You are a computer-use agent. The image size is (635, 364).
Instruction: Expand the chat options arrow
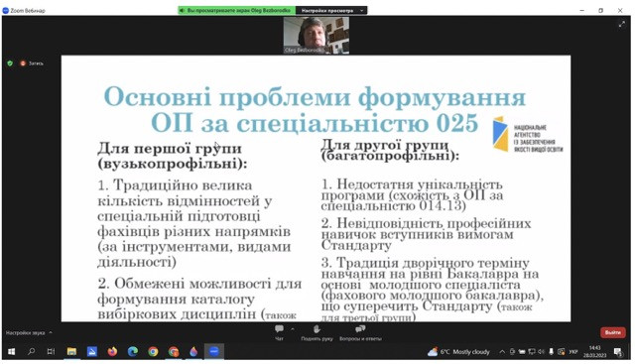coord(292,328)
